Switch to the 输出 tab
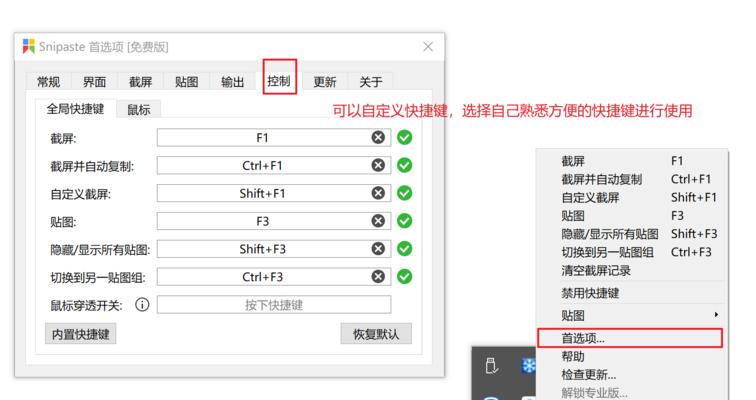The height and width of the screenshot is (400, 756). pos(232,82)
